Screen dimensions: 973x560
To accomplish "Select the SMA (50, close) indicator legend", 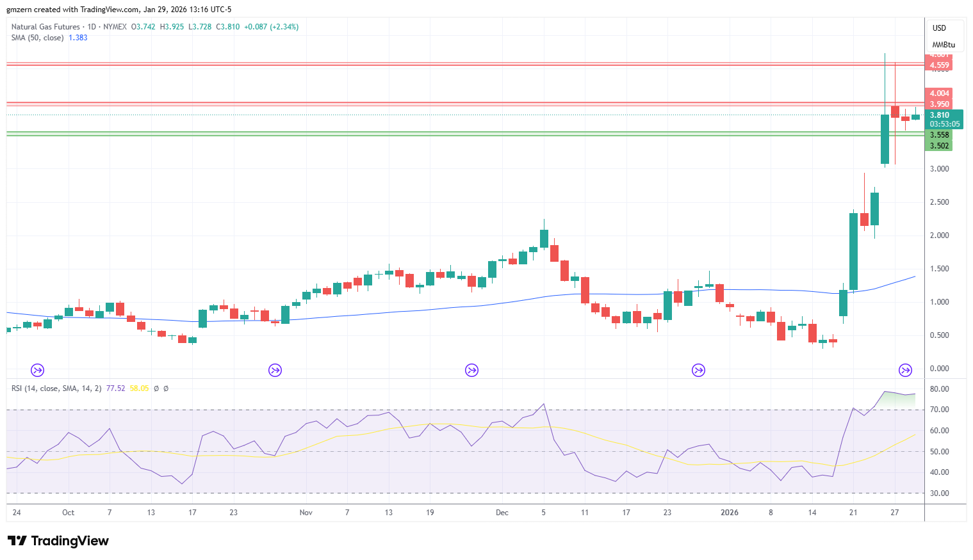I will tap(37, 38).
